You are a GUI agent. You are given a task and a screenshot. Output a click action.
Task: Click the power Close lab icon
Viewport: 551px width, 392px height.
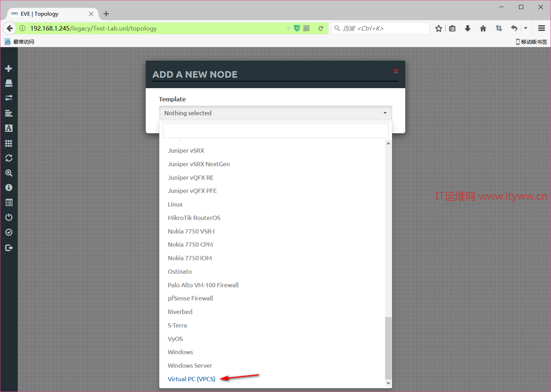pos(9,217)
